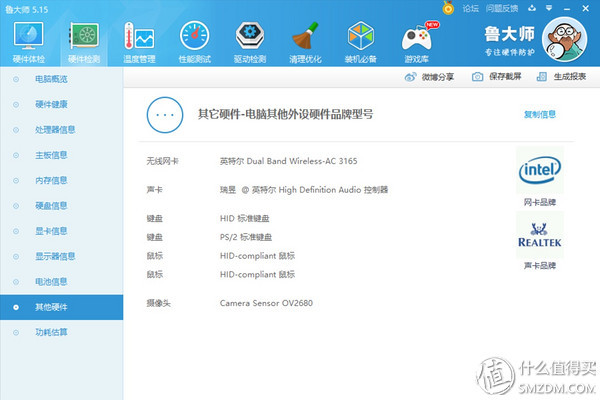600x400 pixels.
Task: Click the 复制信息 link
Action: tap(540, 114)
